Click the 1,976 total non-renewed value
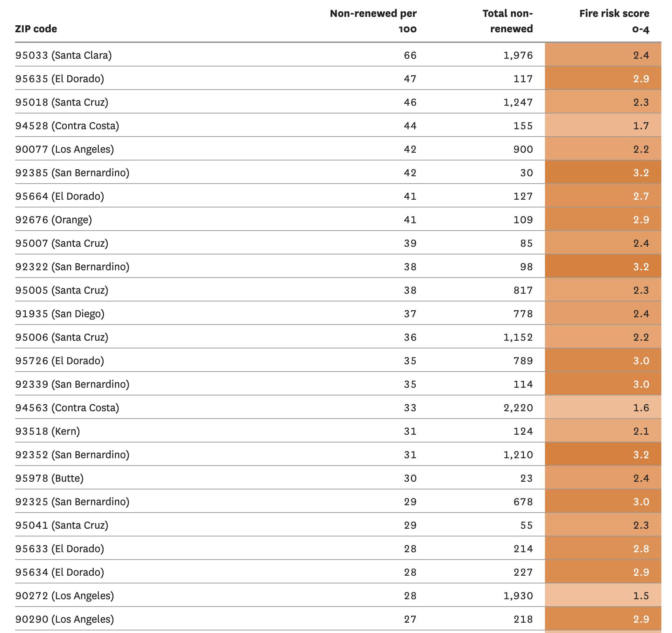Viewport: 672px width, 633px height. 518,55
